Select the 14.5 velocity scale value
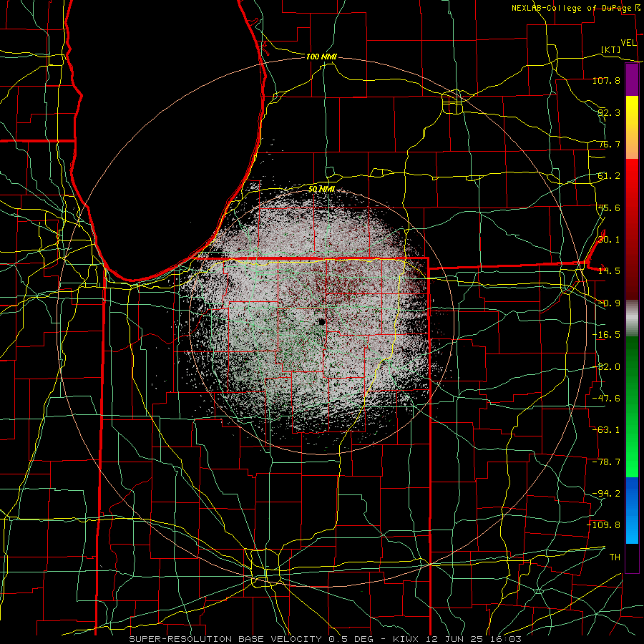Image resolution: width=644 pixels, height=644 pixels. [x=609, y=271]
